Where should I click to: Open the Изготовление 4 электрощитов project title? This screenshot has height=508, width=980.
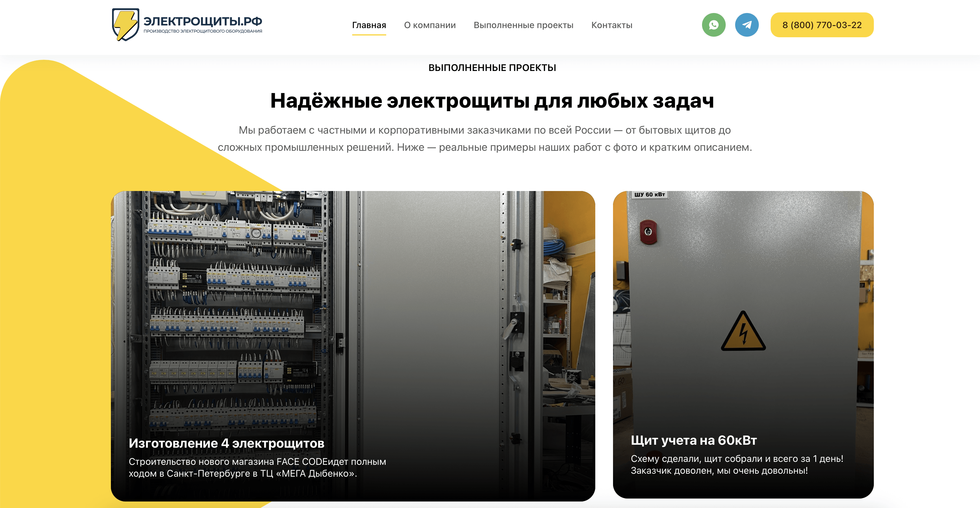pos(226,443)
